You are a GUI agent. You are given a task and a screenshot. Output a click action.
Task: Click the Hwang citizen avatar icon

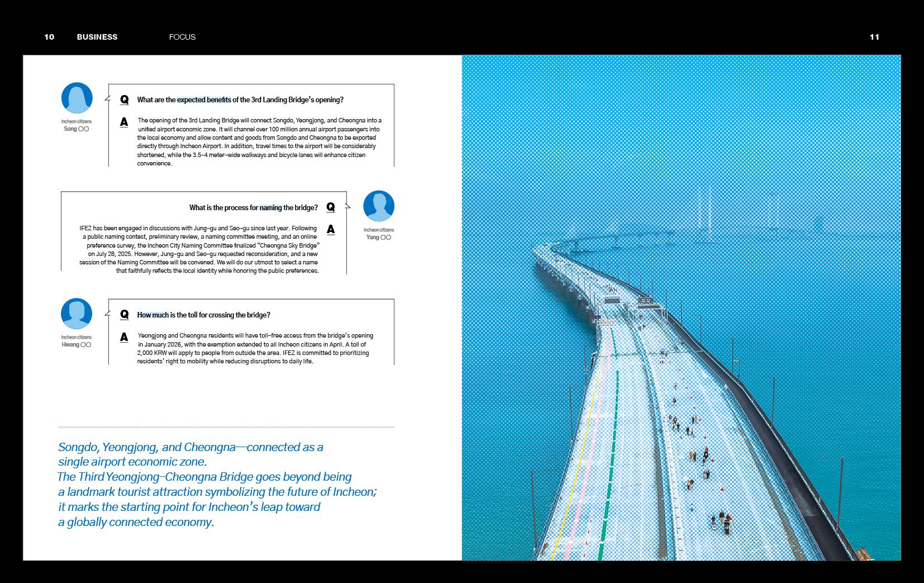[x=77, y=314]
